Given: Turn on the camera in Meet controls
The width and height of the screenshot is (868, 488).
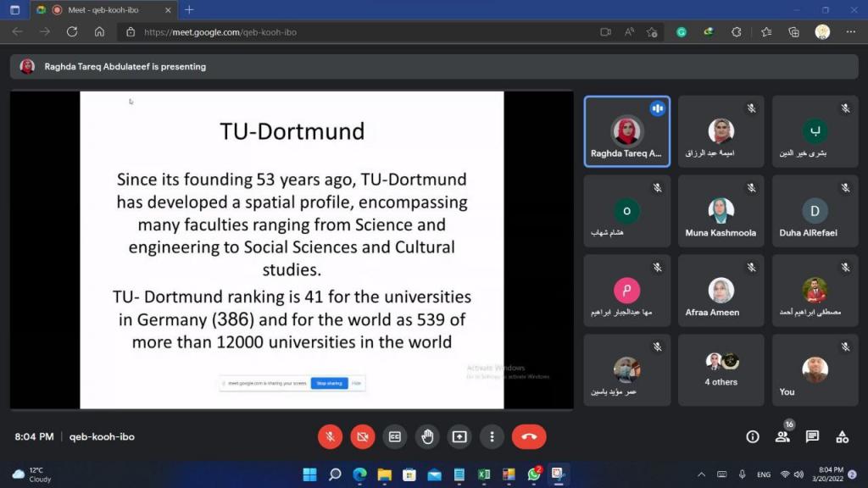Looking at the screenshot, I should pyautogui.click(x=363, y=436).
